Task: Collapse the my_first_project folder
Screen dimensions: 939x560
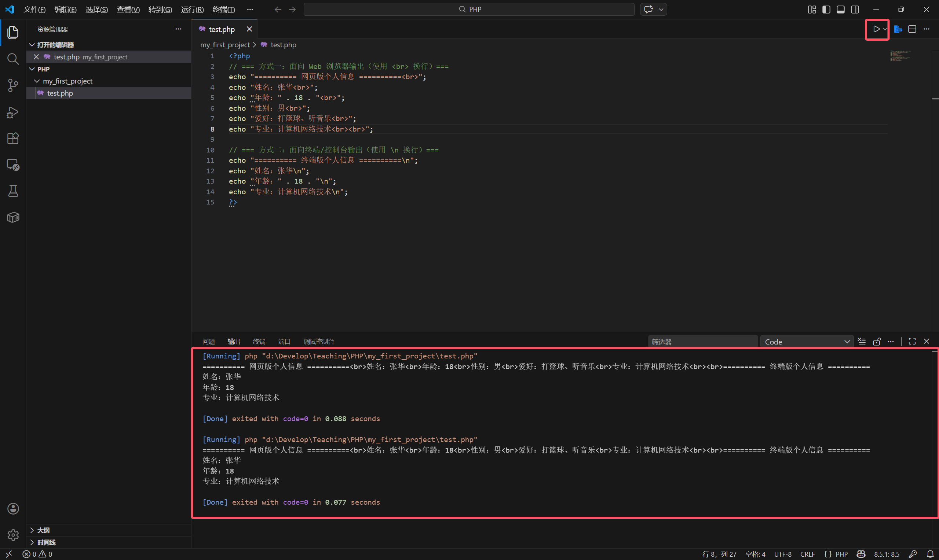Action: (37, 81)
